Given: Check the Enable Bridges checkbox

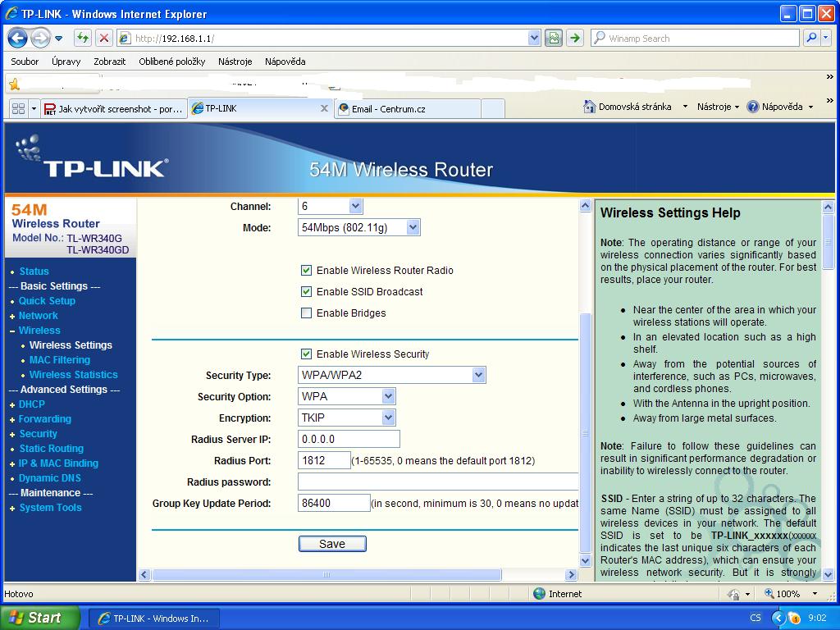Looking at the screenshot, I should pos(306,313).
